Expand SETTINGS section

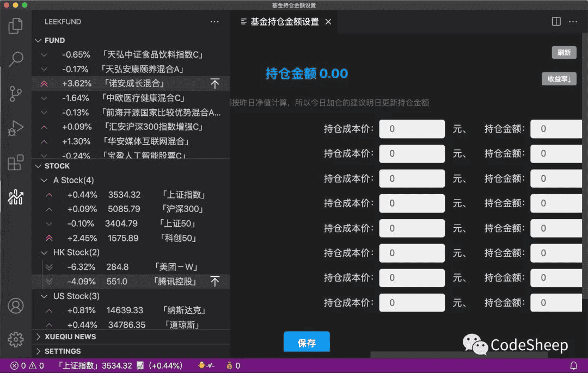[x=131, y=351]
